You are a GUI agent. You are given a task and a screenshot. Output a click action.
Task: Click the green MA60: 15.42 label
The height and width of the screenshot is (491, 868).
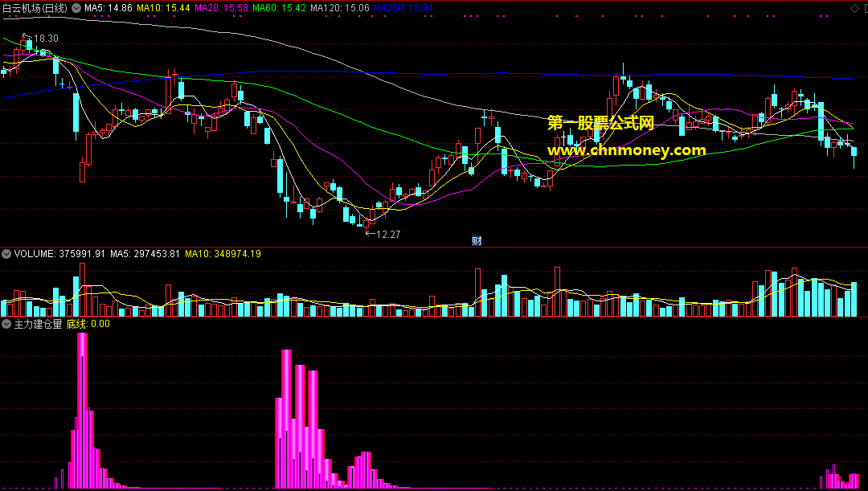tap(279, 8)
